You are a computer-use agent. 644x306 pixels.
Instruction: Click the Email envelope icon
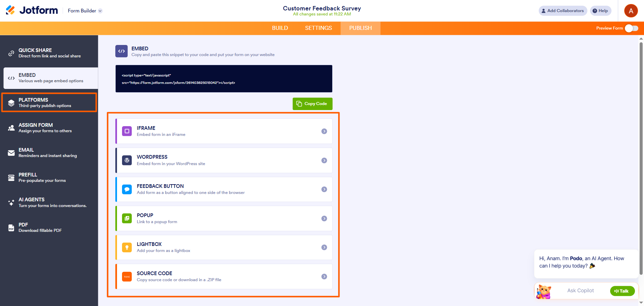coord(11,153)
